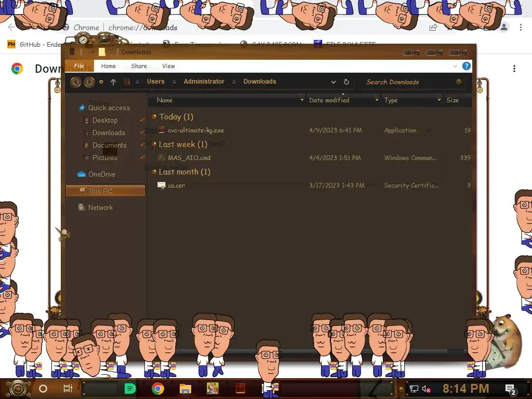Image resolution: width=532 pixels, height=399 pixels.
Task: Go forward using Explorer's forward arrow
Action: (x=89, y=82)
